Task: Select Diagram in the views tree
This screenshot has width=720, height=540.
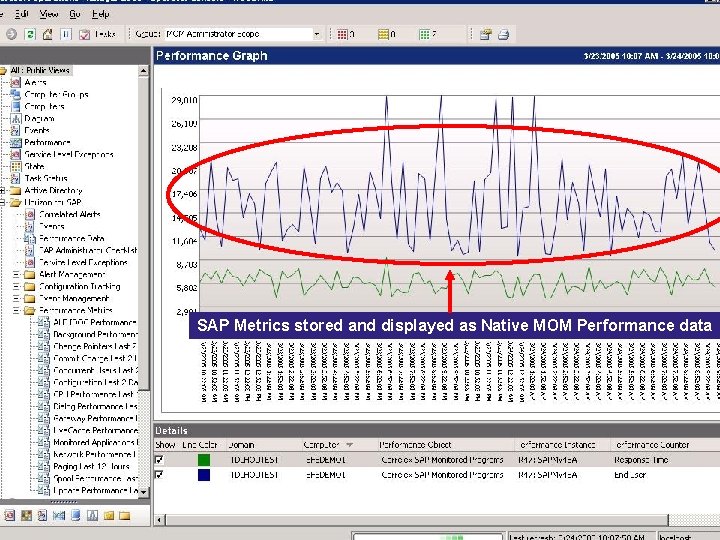Action: click(x=39, y=118)
